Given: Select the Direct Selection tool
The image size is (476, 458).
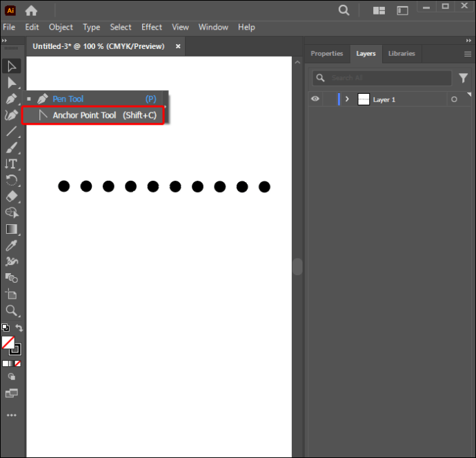Looking at the screenshot, I should click(12, 82).
